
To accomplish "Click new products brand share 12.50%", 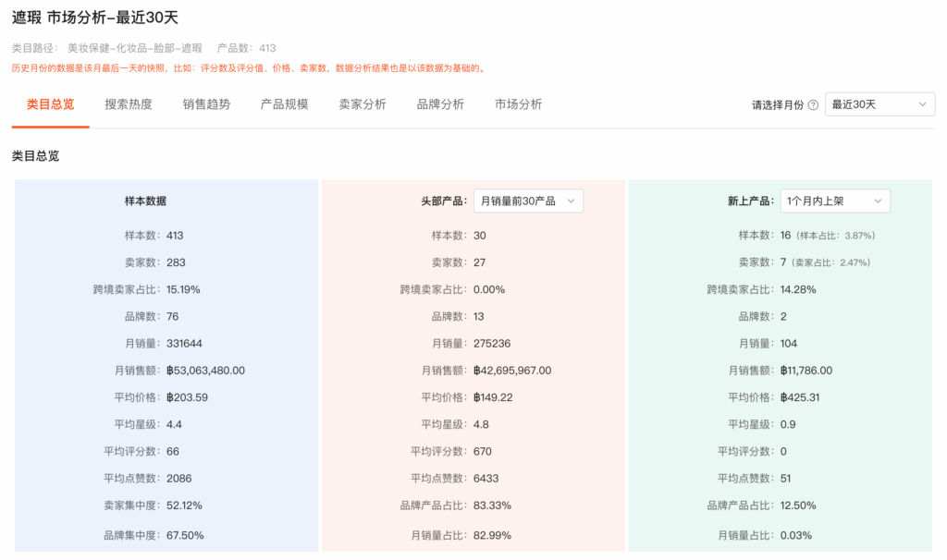I will [798, 505].
